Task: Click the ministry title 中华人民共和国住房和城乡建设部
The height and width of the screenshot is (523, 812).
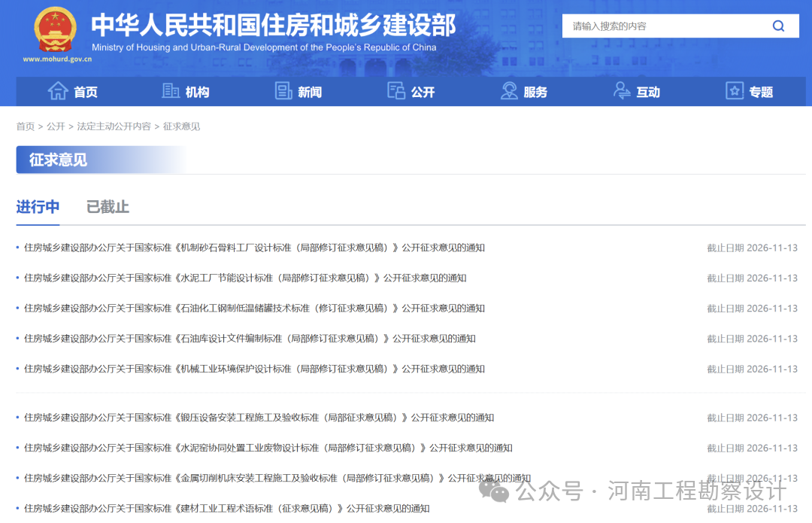Action: pos(274,26)
